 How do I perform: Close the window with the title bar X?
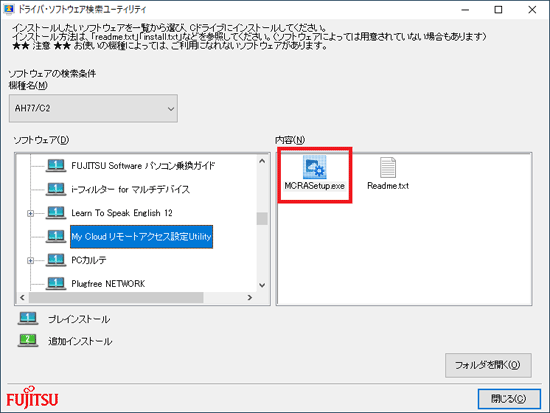(532, 10)
